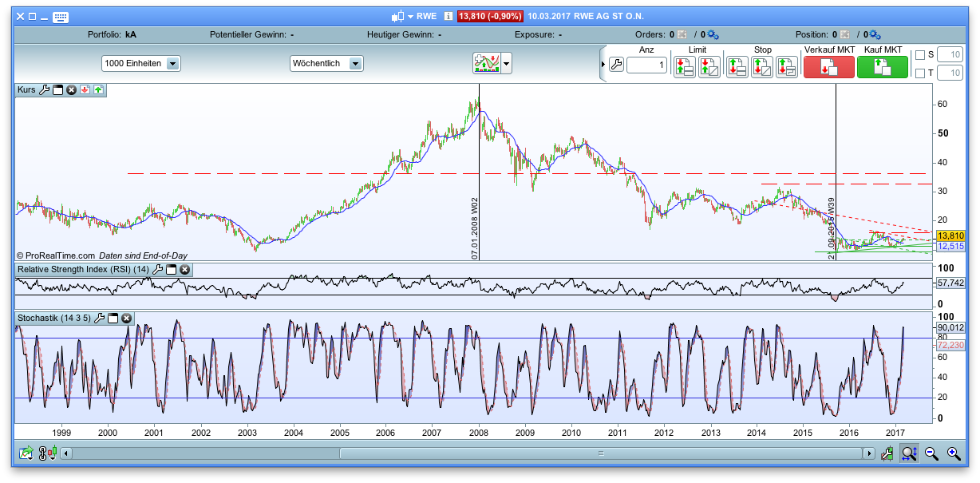Screen dimensions: 980x483
Task: Click the first Limit order icon
Action: click(x=684, y=67)
